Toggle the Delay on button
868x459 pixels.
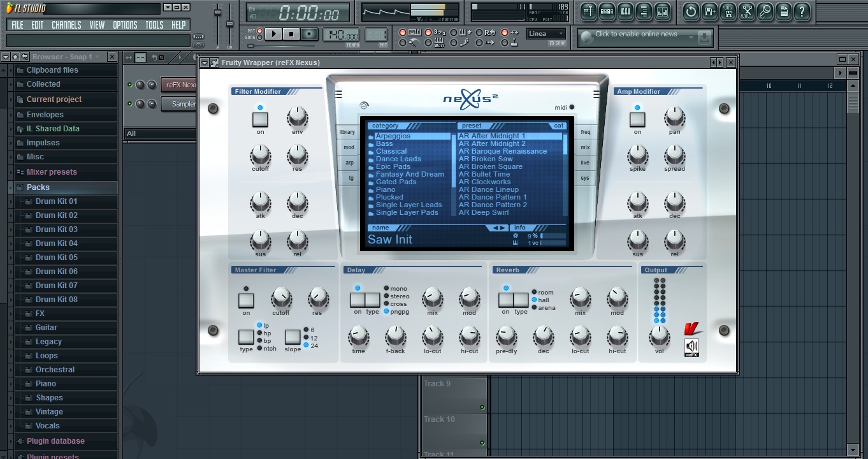(358, 300)
